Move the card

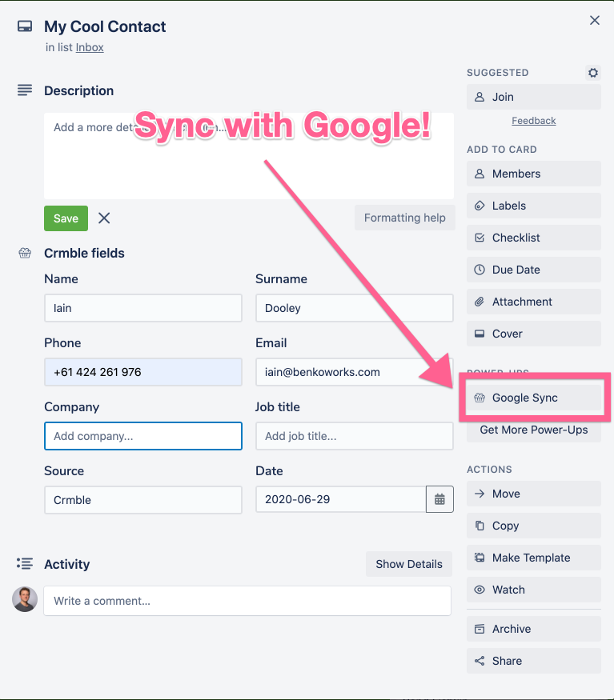click(x=534, y=494)
